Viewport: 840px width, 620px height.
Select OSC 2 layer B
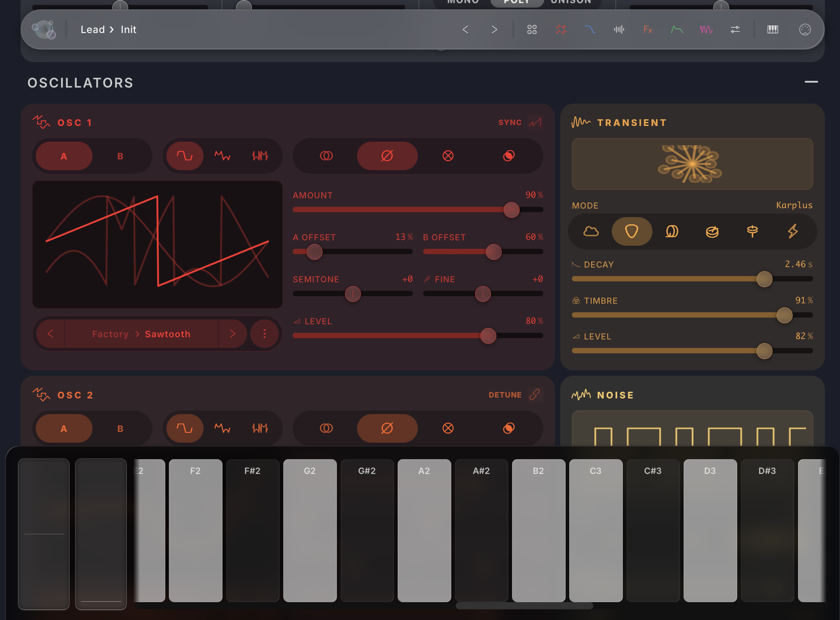click(x=120, y=428)
